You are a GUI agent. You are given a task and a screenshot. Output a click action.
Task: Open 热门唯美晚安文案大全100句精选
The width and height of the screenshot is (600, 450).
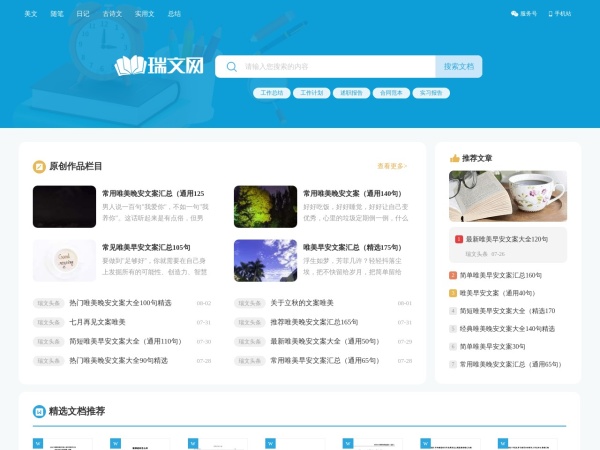click(x=120, y=303)
